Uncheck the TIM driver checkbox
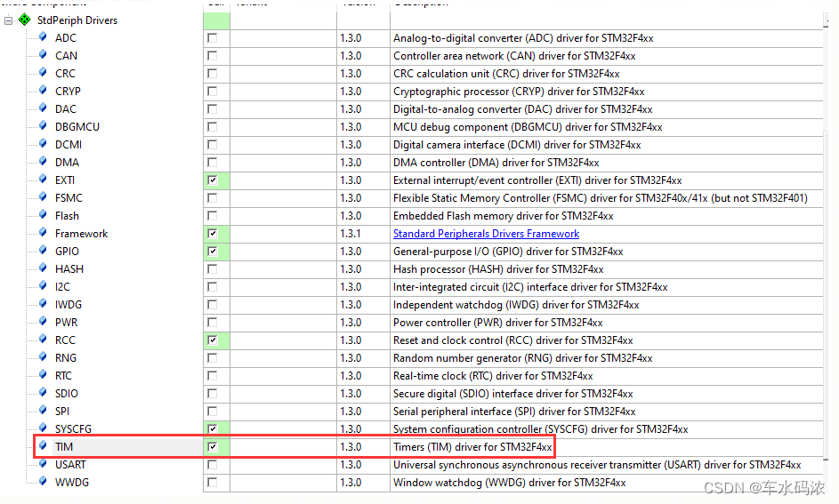 pos(213,447)
